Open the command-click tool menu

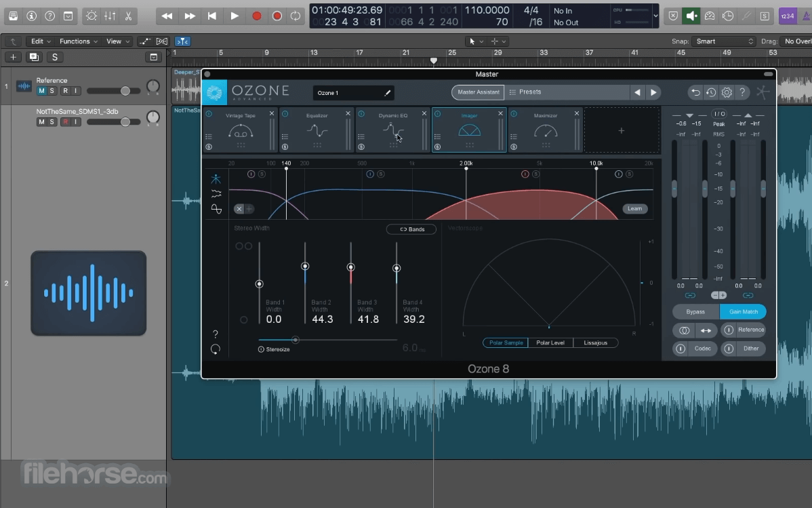click(x=498, y=41)
